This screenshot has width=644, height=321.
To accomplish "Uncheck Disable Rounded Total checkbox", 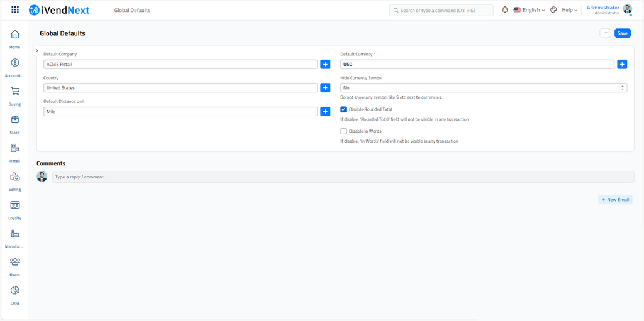I will tap(343, 109).
